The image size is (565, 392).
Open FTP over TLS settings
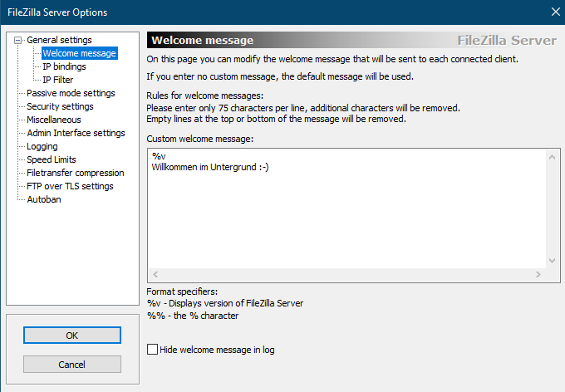point(70,186)
